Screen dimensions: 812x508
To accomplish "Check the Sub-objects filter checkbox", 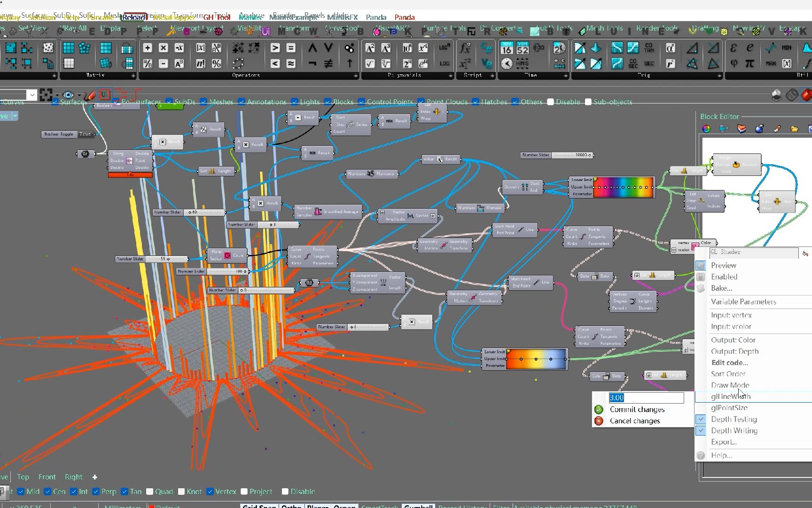I will coord(588,102).
